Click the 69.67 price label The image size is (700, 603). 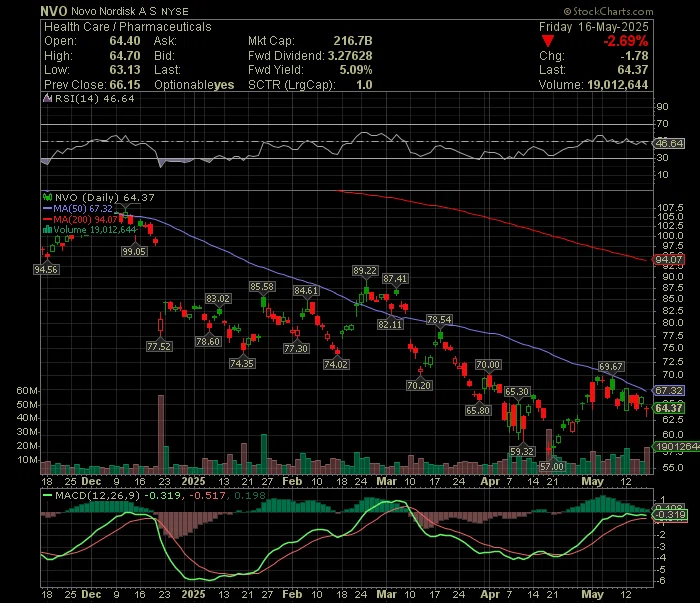(x=611, y=367)
